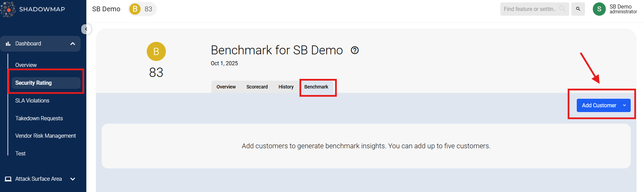Click the magnifier search button
Image resolution: width=644 pixels, height=192 pixels.
(x=578, y=9)
